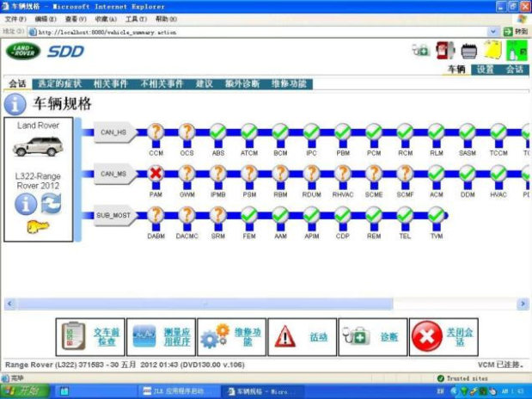This screenshot has height=399, width=532.
Task: Open the 查看 menu
Action: pos(76,19)
